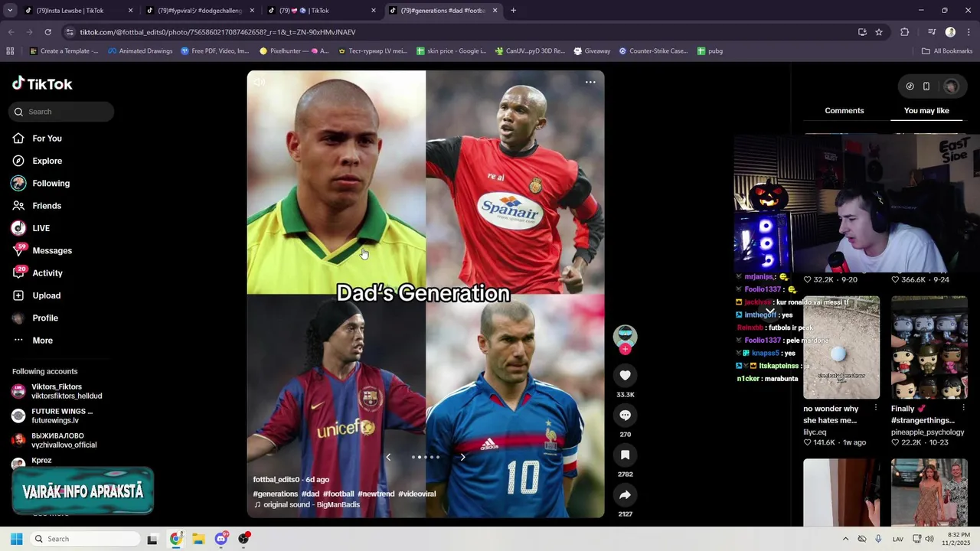Open the profile avatar in top right
The height and width of the screenshot is (551, 980).
(x=951, y=86)
